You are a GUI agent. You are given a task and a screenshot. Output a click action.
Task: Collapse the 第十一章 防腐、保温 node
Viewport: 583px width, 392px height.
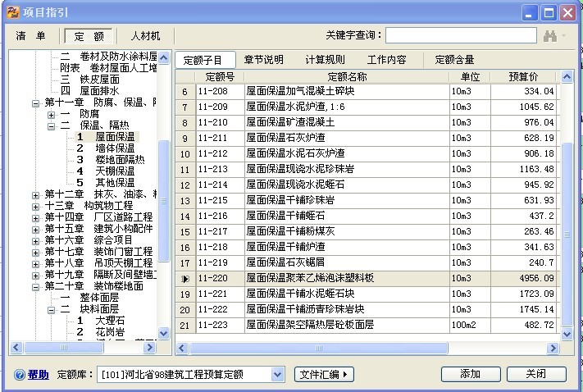[36, 103]
